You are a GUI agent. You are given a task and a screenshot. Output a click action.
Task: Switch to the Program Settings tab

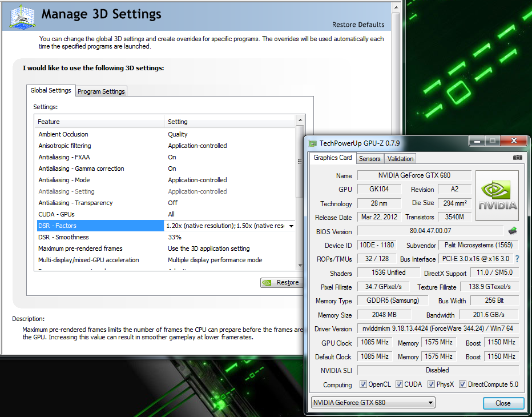101,91
